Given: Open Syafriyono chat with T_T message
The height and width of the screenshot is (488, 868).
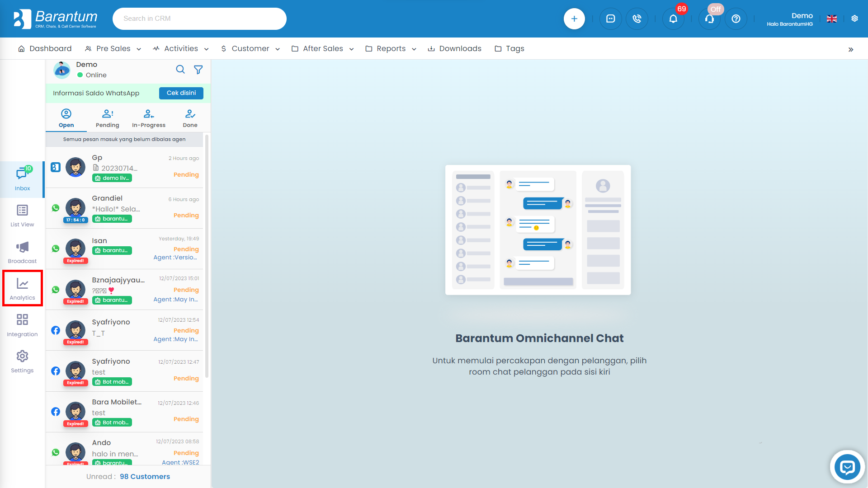Looking at the screenshot, I should coord(124,330).
